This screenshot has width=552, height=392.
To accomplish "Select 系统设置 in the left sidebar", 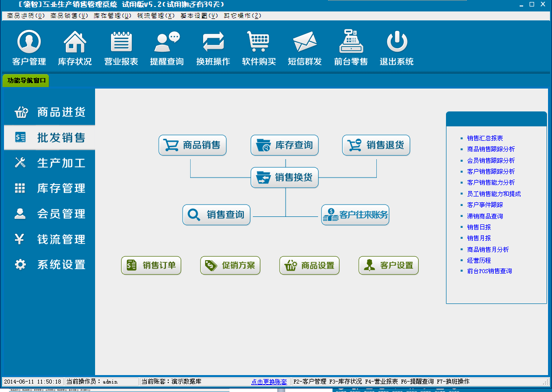I will 50,265.
